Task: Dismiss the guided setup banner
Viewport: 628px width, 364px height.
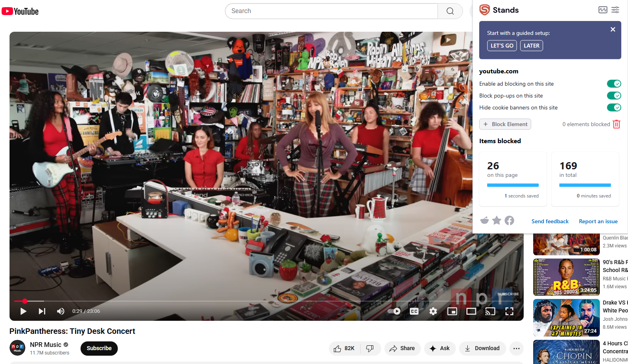Action: [613, 29]
